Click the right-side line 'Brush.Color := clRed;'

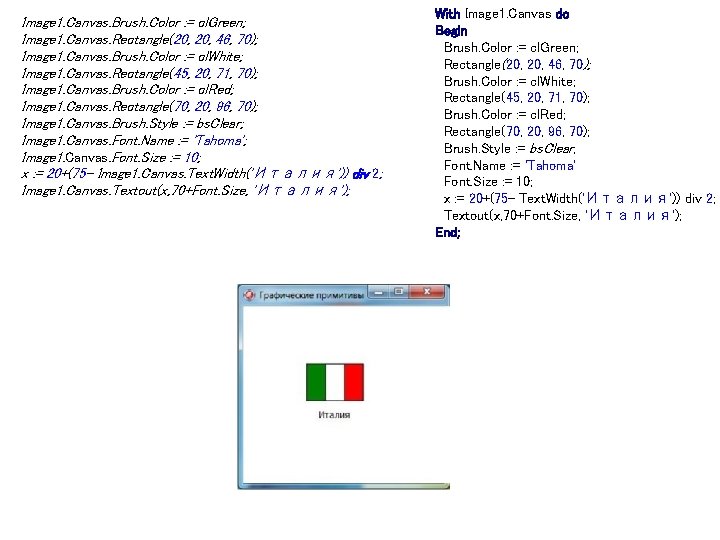pyautogui.click(x=505, y=114)
